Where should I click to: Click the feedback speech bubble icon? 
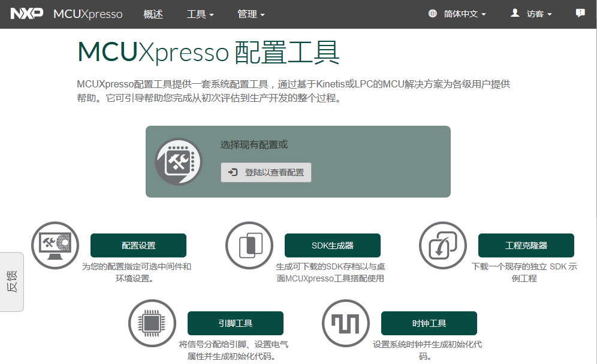click(580, 13)
